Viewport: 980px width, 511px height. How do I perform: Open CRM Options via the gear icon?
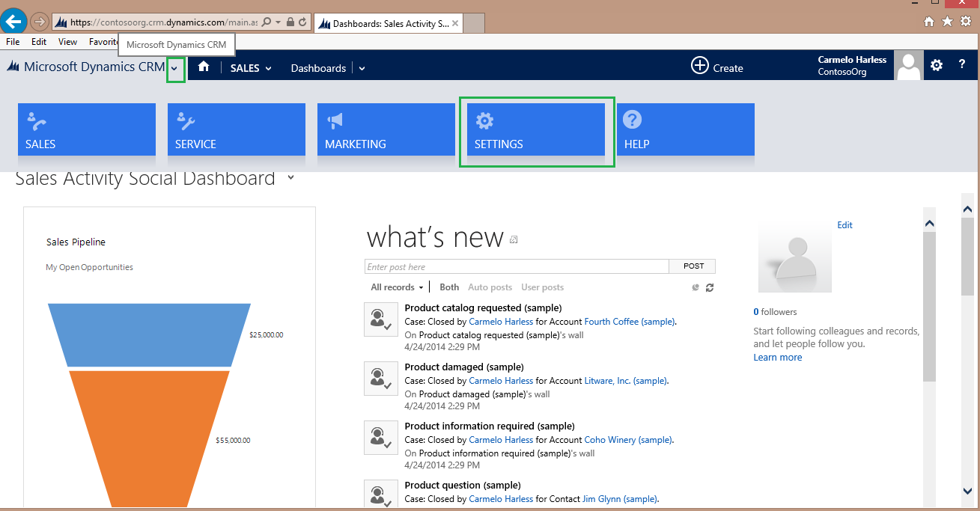936,65
